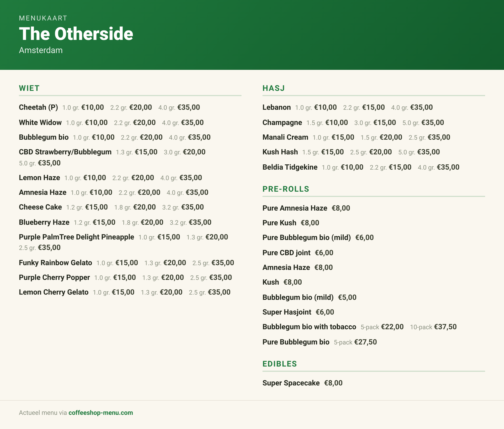
Task: Click the Super Spacecake €8,00 price
Action: click(x=333, y=383)
